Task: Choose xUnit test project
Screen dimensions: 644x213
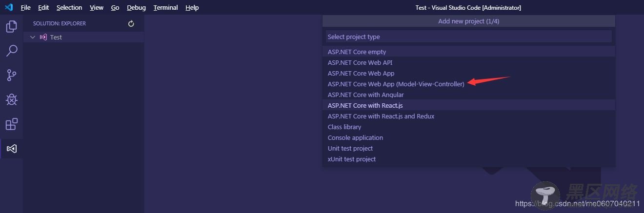Action: point(468,159)
